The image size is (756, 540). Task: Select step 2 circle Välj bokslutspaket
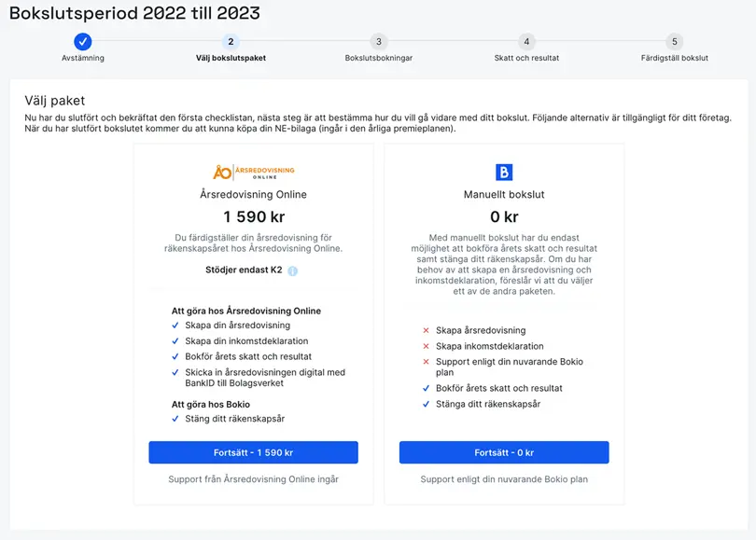[231, 42]
